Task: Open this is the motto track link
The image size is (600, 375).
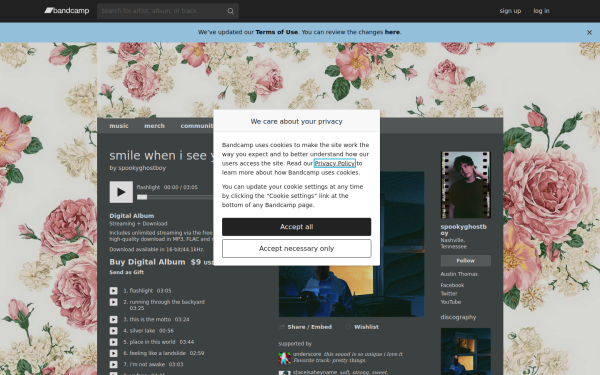Action: point(150,320)
